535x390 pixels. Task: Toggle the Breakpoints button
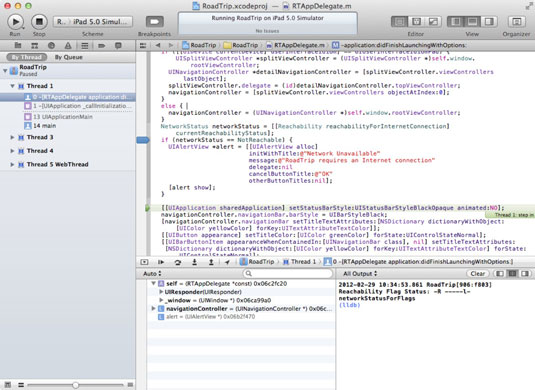(x=155, y=22)
